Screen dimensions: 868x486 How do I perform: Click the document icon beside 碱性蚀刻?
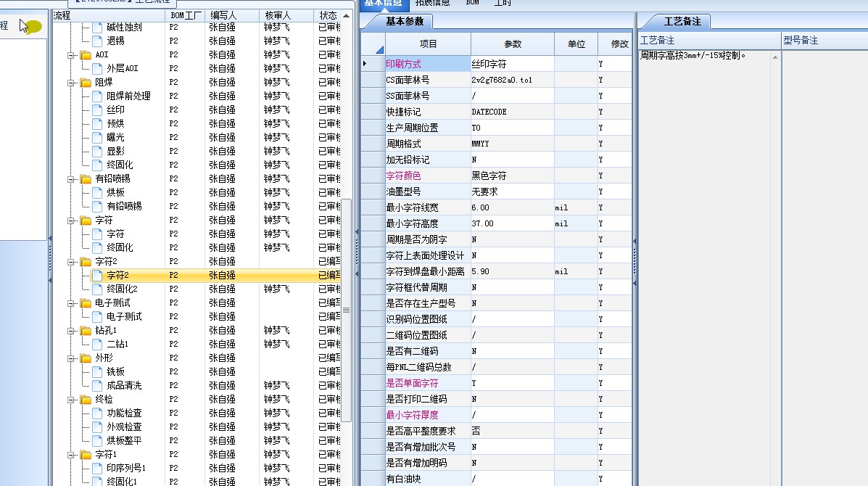97,27
